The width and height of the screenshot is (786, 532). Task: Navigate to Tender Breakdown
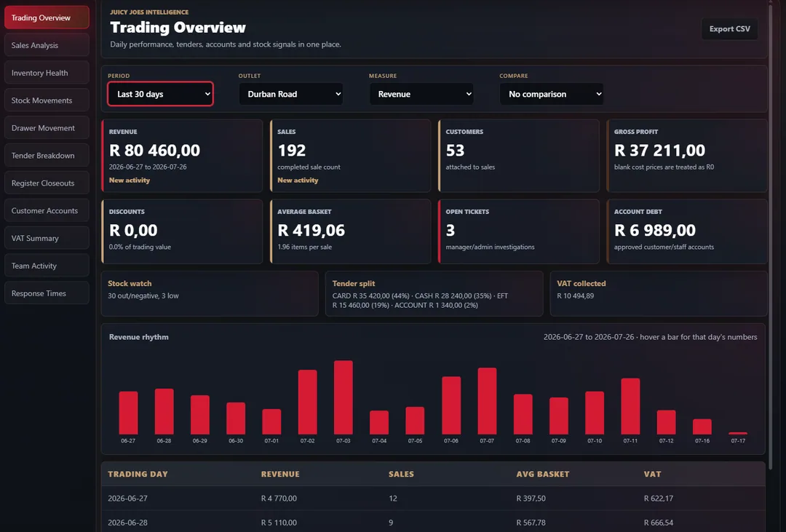coord(47,156)
